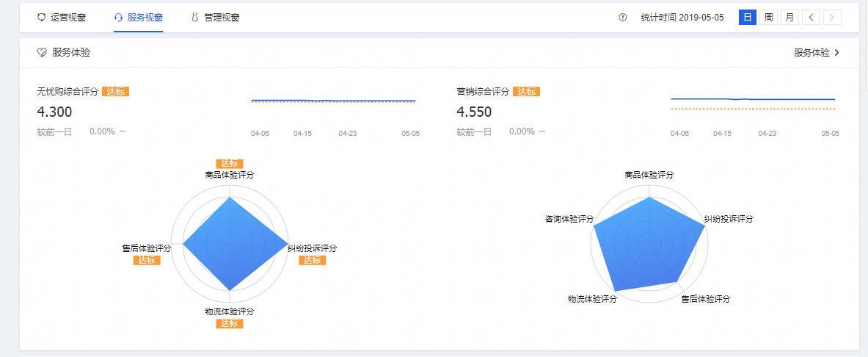Image resolution: width=868 pixels, height=357 pixels.
Task: Click 物流体验评分 label on left radar
Action: point(229,311)
